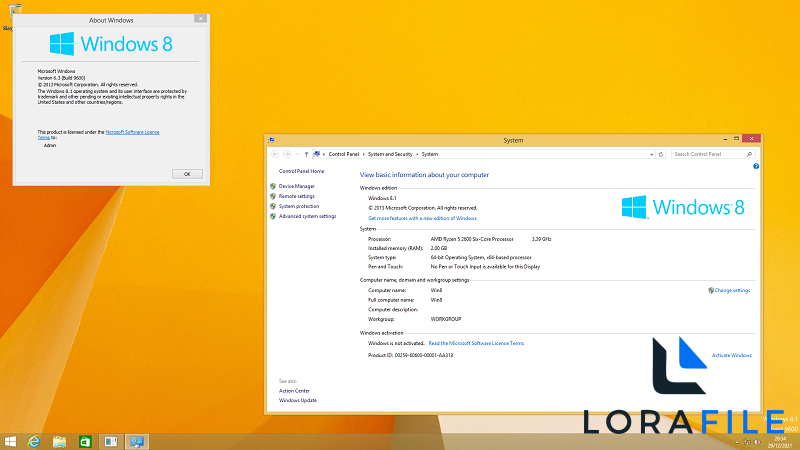Click the network tray icon

[747, 442]
